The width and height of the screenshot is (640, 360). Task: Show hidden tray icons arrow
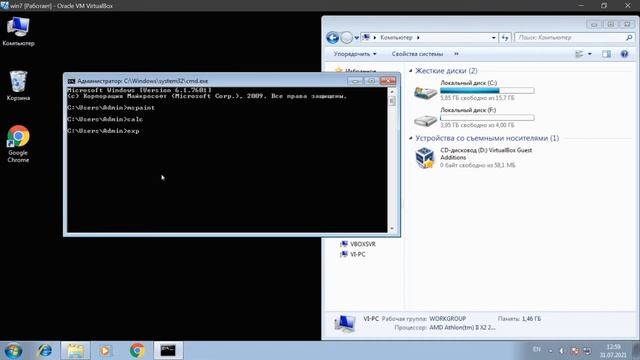pyautogui.click(x=550, y=351)
